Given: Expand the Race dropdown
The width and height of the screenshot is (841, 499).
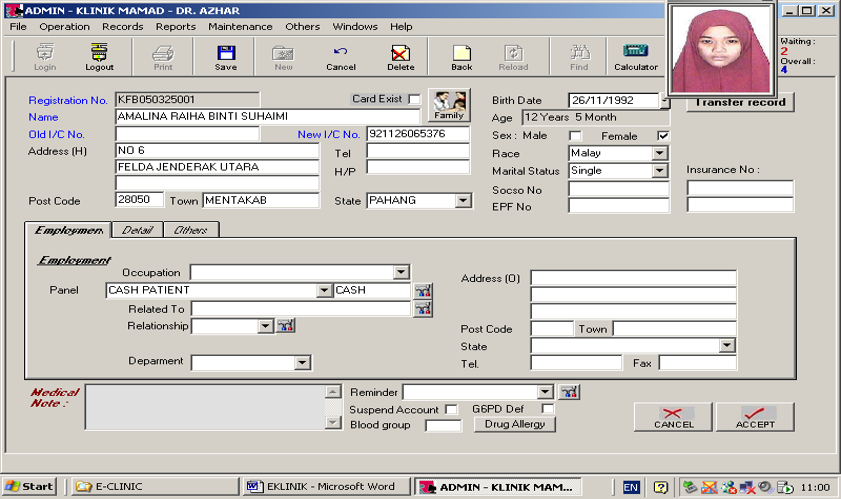Looking at the screenshot, I should coord(659,154).
